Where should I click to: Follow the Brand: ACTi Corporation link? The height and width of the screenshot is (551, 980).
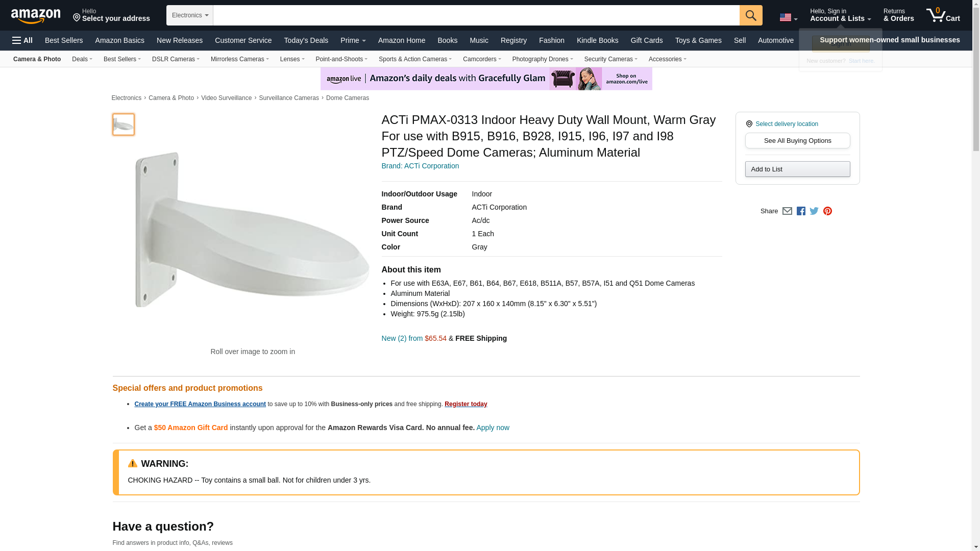tap(420, 166)
